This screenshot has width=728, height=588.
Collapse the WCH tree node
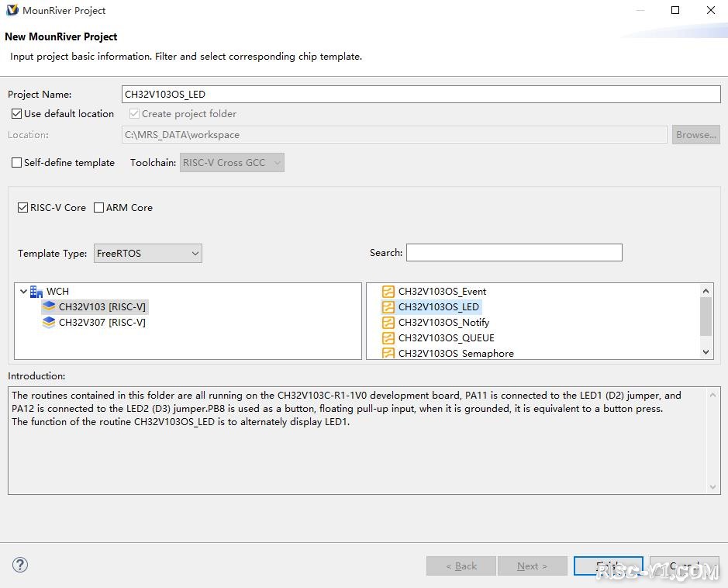coord(24,292)
